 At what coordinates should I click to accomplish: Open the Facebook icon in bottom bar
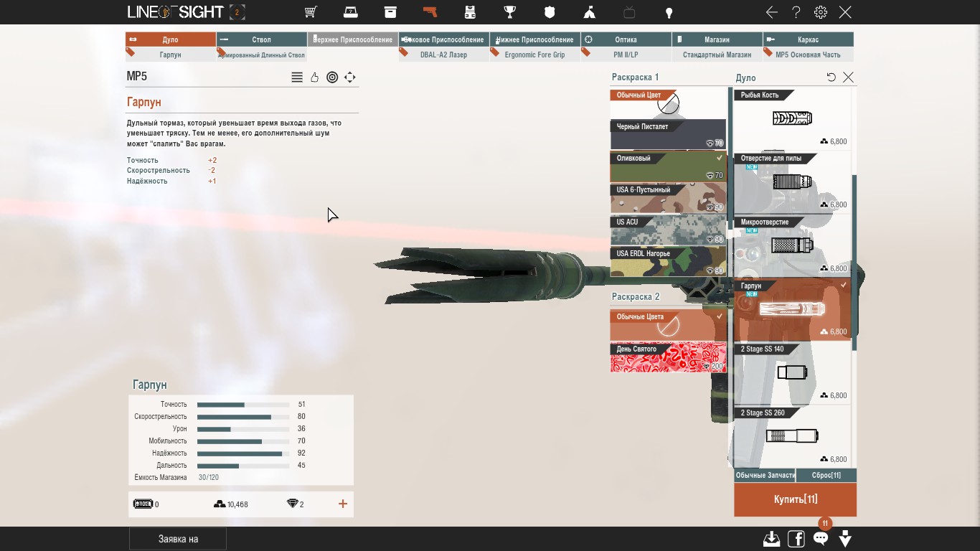coord(796,539)
